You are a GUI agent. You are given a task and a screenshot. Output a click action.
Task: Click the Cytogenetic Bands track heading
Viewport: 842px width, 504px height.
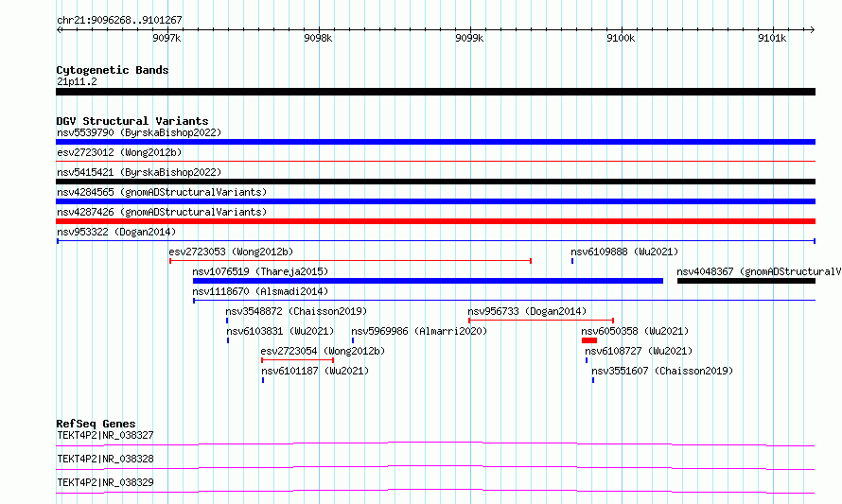point(113,70)
